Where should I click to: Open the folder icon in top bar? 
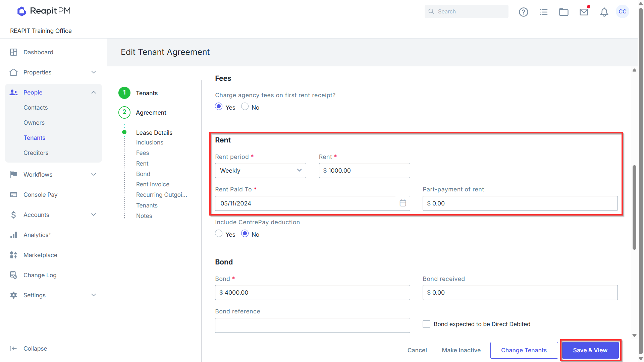click(564, 12)
